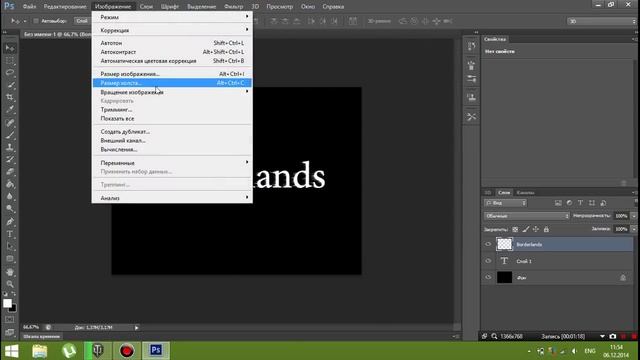Select the Lasso tool

[10, 73]
